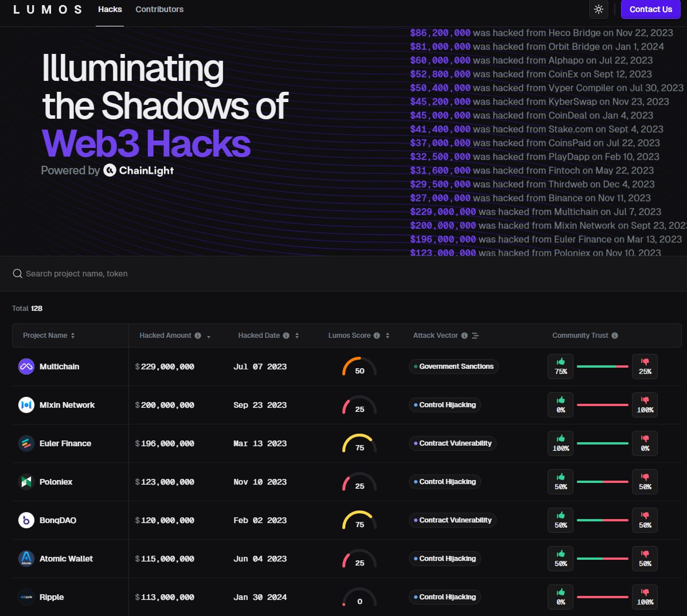The image size is (687, 616).
Task: Open the Ripple project name
Action: pyautogui.click(x=52, y=597)
